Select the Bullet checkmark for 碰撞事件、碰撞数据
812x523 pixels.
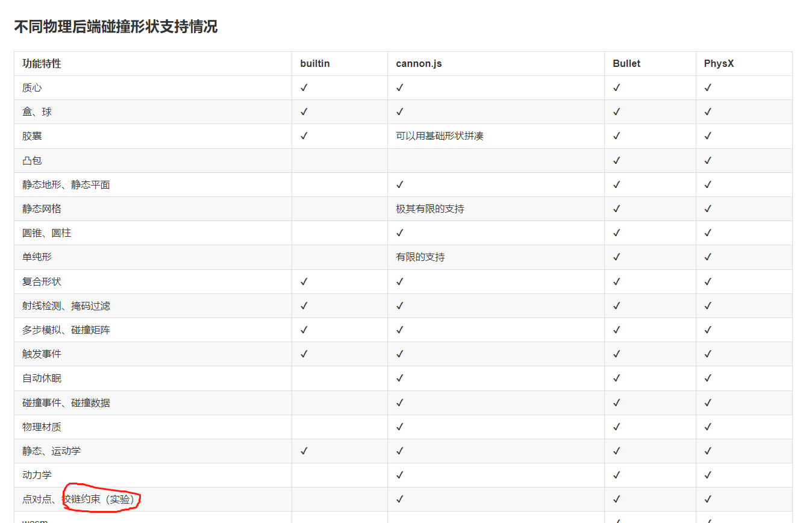tap(617, 403)
